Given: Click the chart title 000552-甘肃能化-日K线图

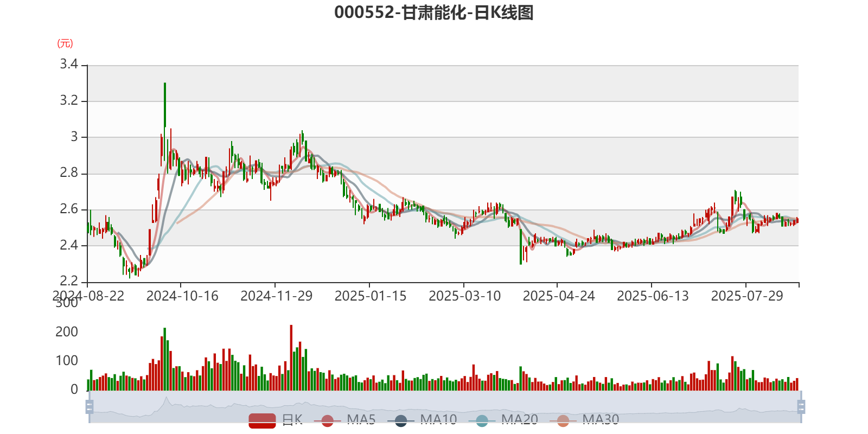Looking at the screenshot, I should tap(434, 12).
